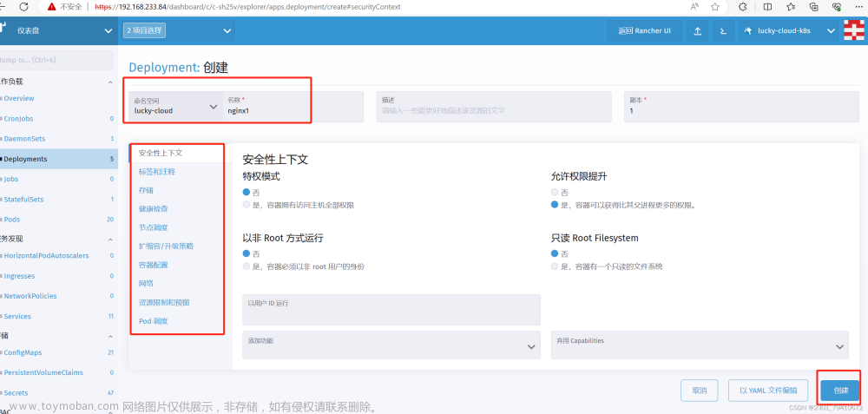Open CronJobs in the sidebar

19,118
